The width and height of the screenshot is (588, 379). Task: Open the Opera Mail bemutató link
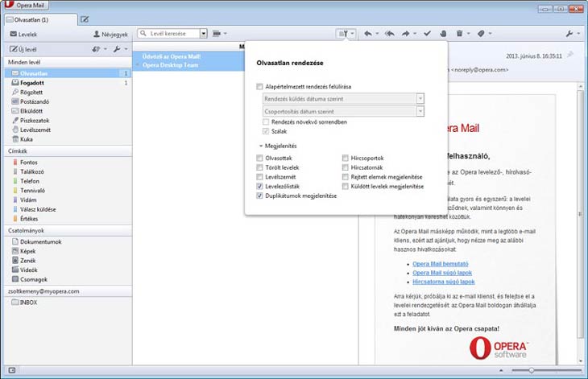[x=440, y=263]
